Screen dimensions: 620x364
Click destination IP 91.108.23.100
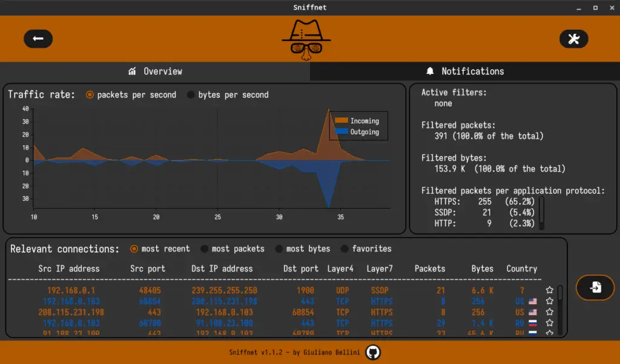[x=224, y=323]
